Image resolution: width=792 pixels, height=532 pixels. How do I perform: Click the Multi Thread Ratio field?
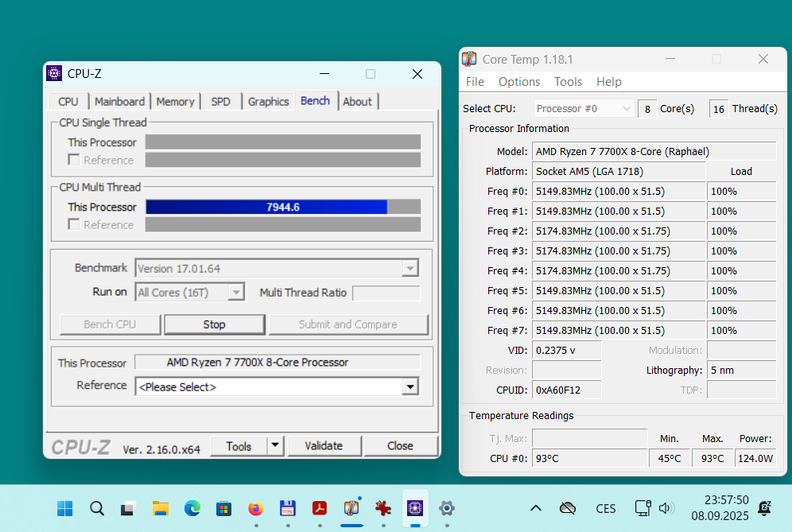coord(386,293)
